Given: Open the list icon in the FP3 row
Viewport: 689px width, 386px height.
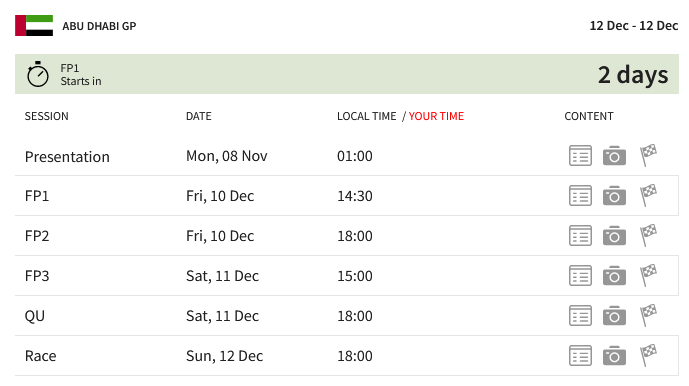Looking at the screenshot, I should (x=580, y=276).
